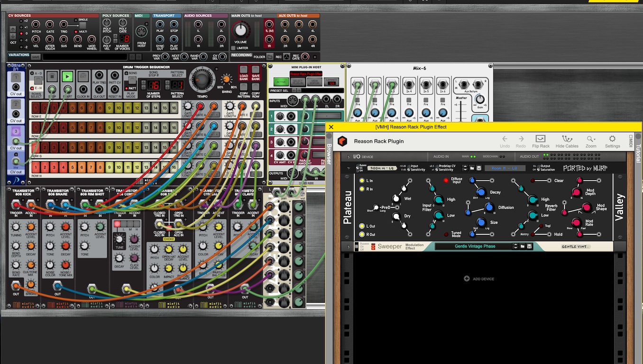Viewport: 643px width, 364px height.
Task: Expand the I/O Device section
Action: 348,156
